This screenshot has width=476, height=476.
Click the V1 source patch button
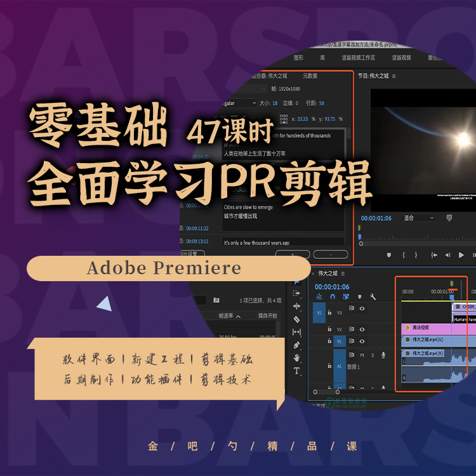[x=319, y=312]
